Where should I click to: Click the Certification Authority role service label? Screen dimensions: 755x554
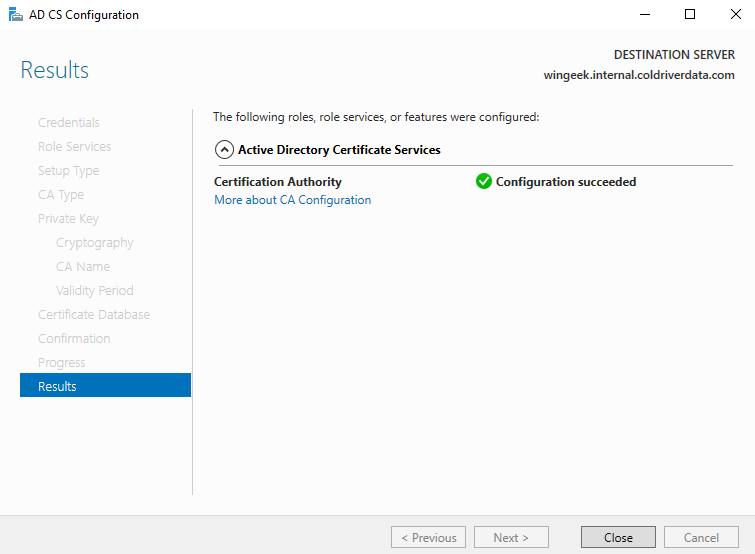278,182
